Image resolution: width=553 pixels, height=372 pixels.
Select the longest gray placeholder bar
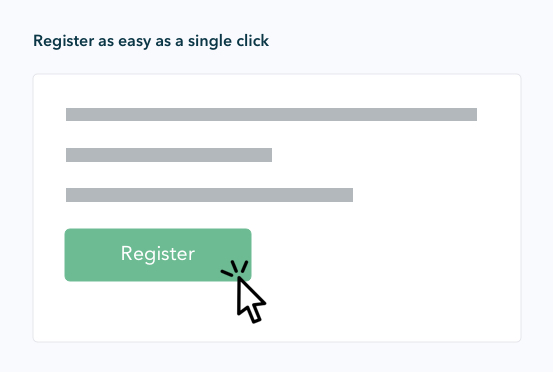(x=271, y=114)
